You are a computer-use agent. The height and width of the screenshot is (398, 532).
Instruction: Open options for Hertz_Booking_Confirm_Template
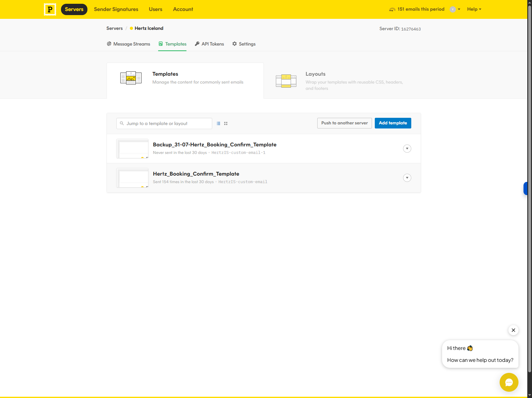pos(407,178)
